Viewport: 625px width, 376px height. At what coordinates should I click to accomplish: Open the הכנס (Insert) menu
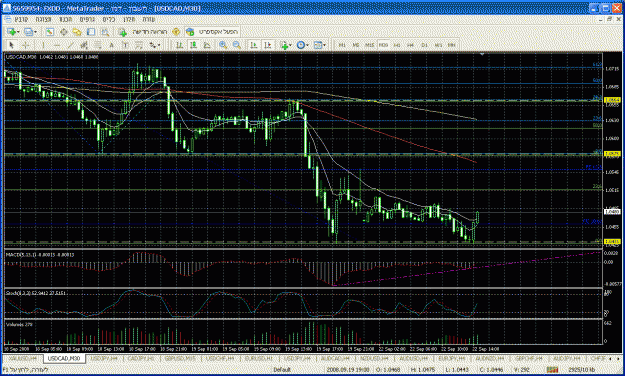65,20
